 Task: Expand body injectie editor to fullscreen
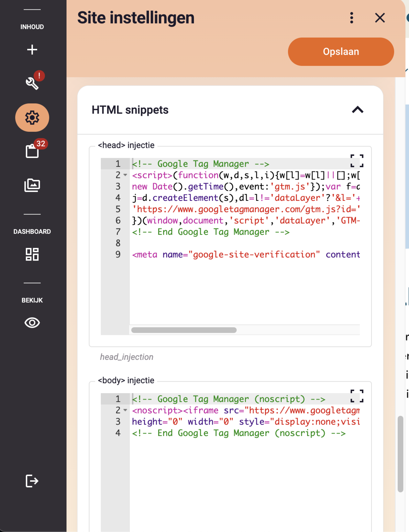[x=357, y=396]
